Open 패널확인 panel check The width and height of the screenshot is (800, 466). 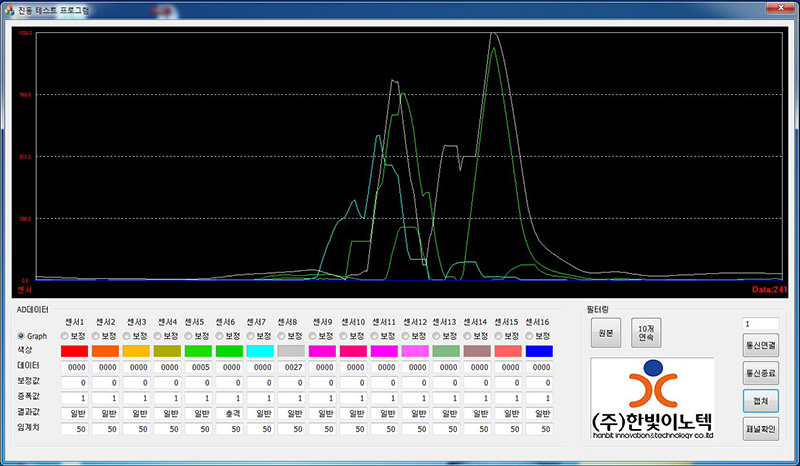[x=760, y=428]
